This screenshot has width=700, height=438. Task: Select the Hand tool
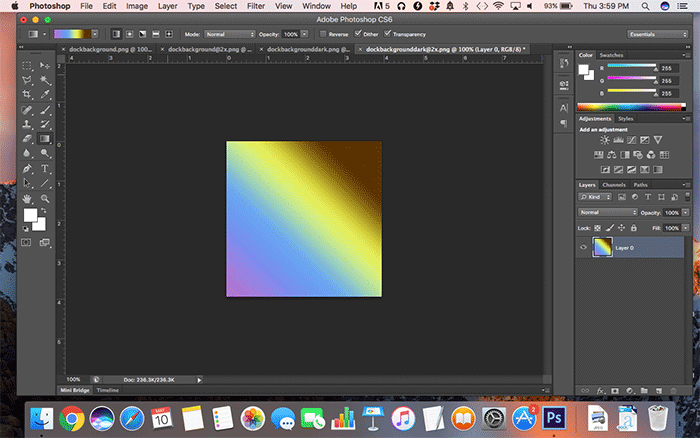tap(28, 198)
